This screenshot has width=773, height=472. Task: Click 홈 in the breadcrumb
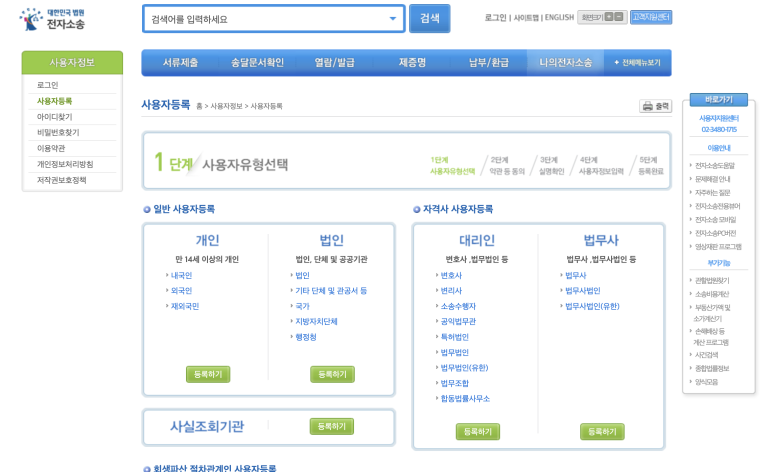(199, 106)
